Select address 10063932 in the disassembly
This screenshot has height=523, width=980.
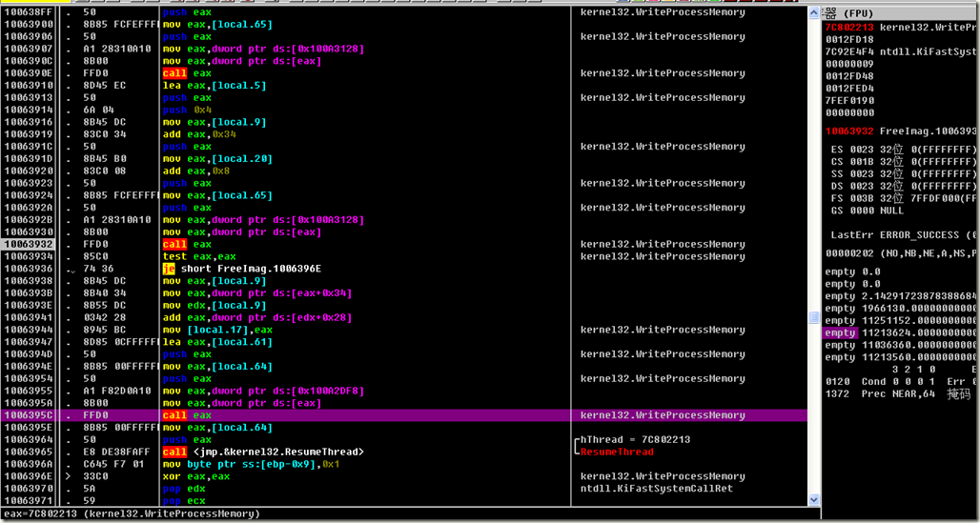[29, 244]
